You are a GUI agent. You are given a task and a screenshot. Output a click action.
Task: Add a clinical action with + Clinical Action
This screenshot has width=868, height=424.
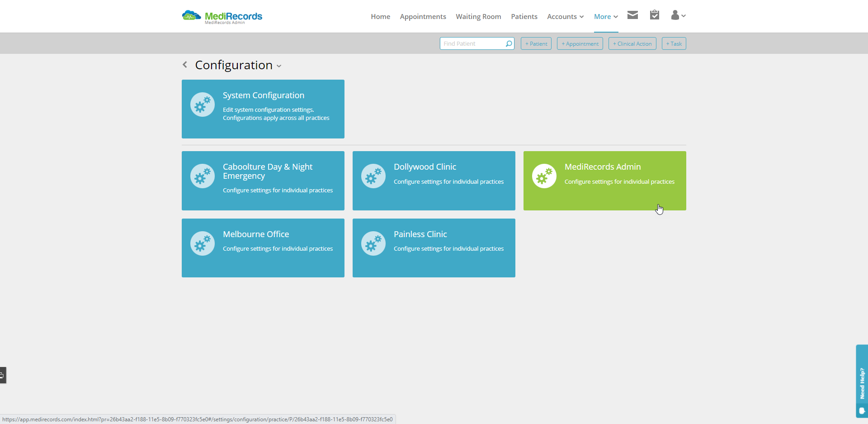(632, 43)
